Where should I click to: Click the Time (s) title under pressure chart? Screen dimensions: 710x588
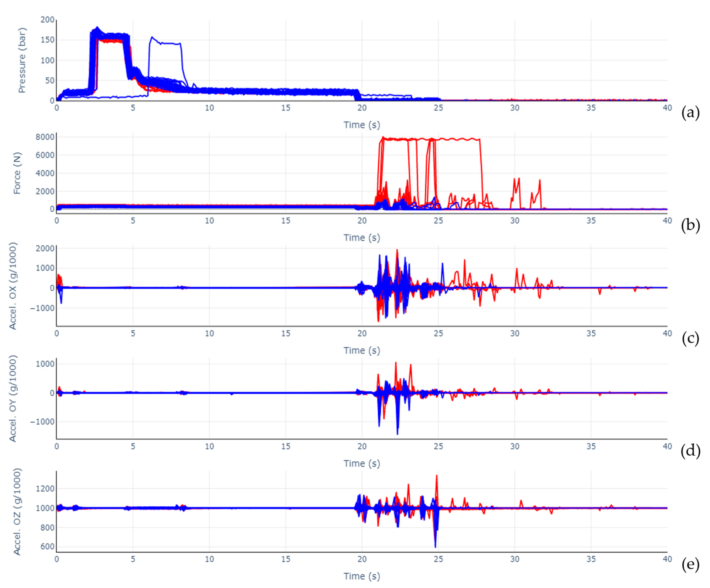coord(362,125)
